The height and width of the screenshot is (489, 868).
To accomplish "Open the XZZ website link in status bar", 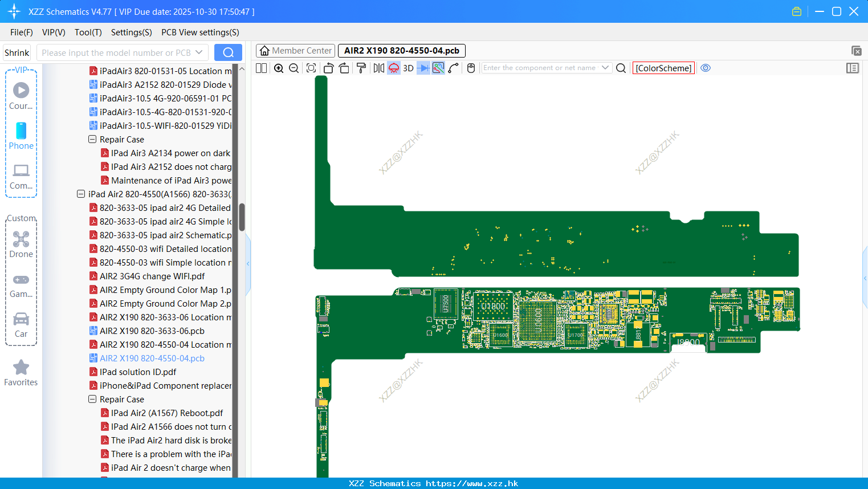I will pos(472,483).
